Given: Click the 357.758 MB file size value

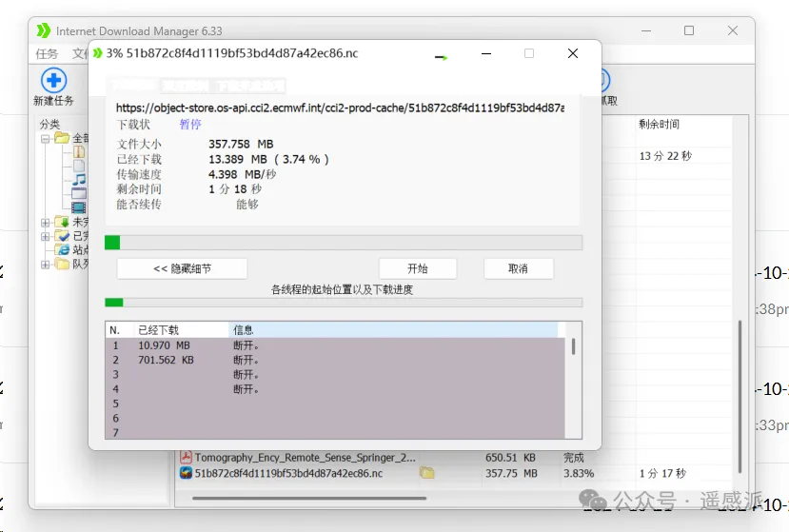Looking at the screenshot, I should click(x=241, y=144).
